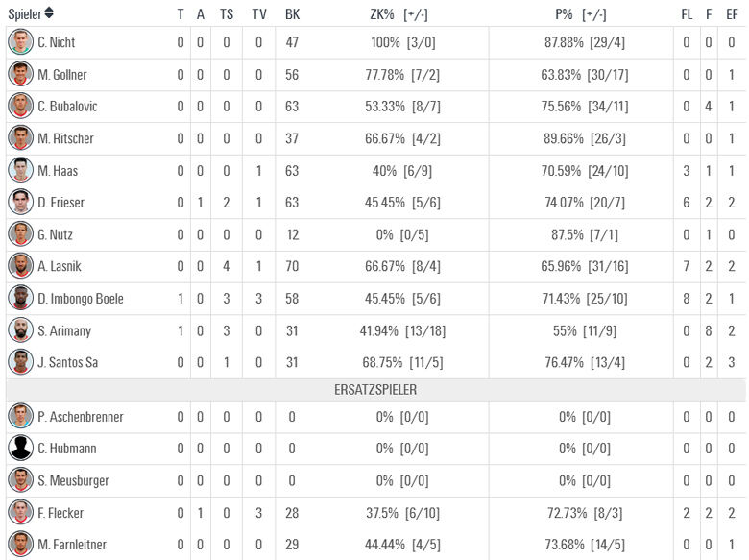749x560 pixels.
Task: Sort by the ZK% column header
Action: (x=381, y=14)
